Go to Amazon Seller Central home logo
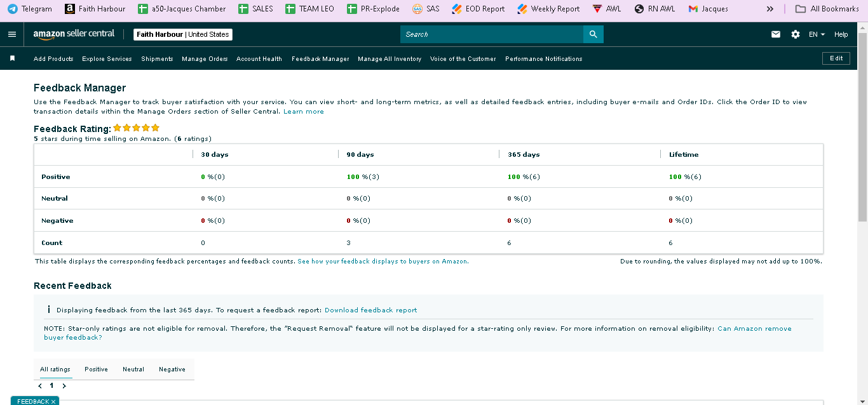868x405 pixels. [x=74, y=34]
